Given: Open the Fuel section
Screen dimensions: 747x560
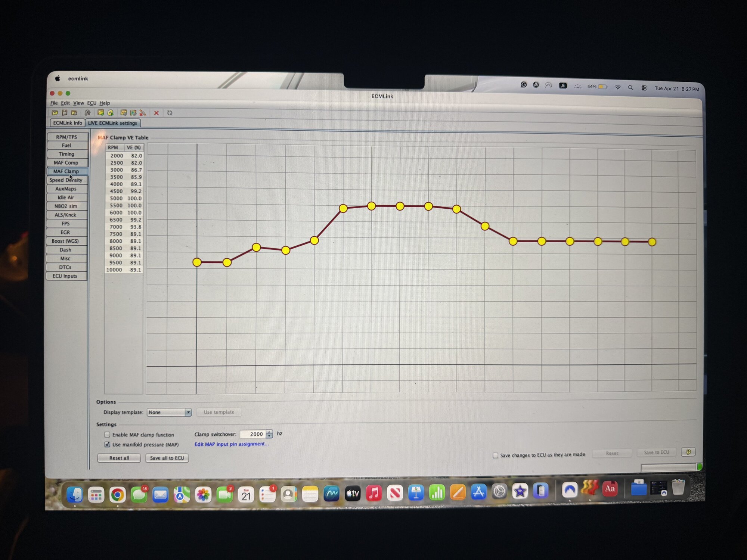Looking at the screenshot, I should tap(66, 145).
